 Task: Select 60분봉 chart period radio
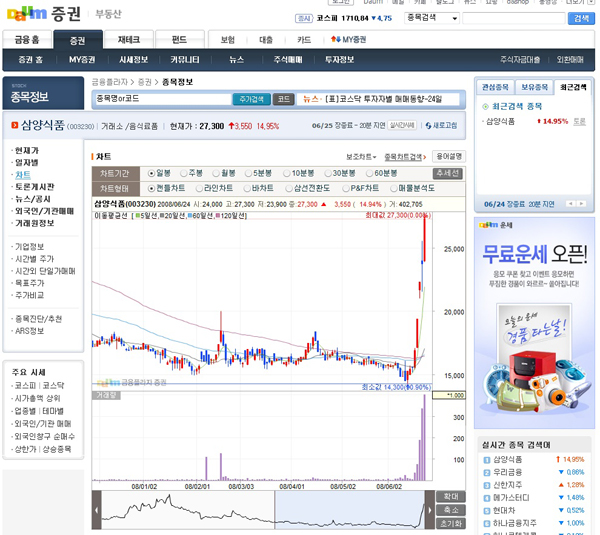point(370,173)
